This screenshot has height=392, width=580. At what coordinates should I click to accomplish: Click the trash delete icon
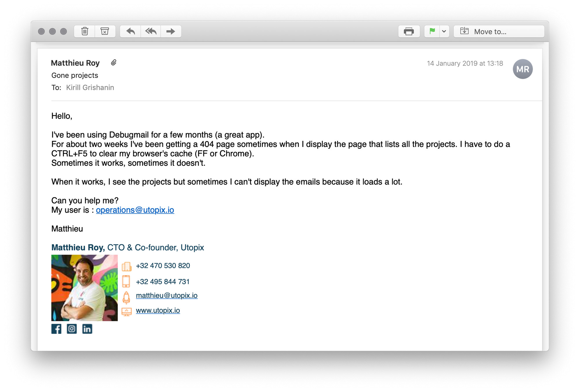85,31
